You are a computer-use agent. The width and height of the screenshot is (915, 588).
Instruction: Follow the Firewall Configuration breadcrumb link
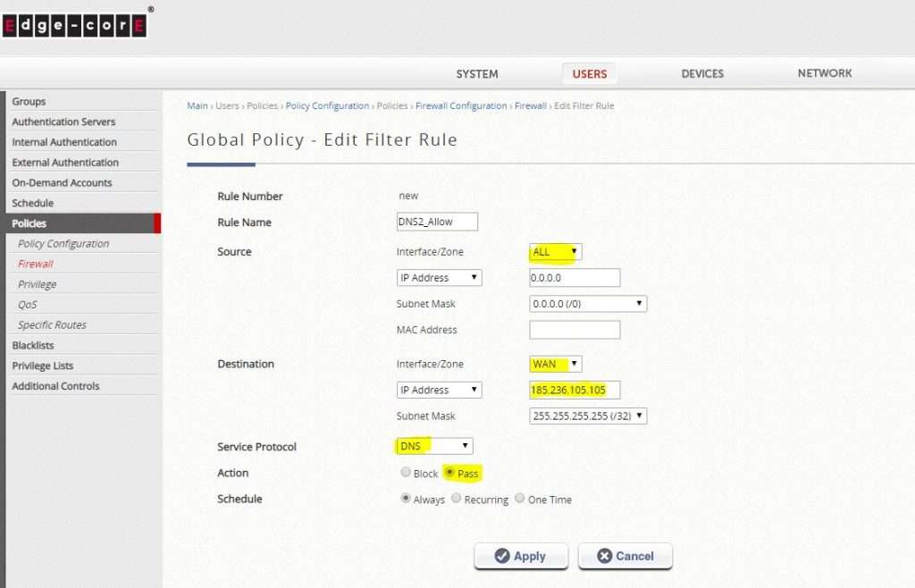click(x=461, y=105)
